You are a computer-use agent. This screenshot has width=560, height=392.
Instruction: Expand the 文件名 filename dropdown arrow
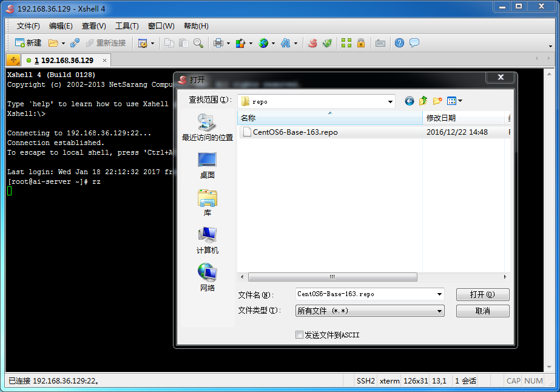440,294
